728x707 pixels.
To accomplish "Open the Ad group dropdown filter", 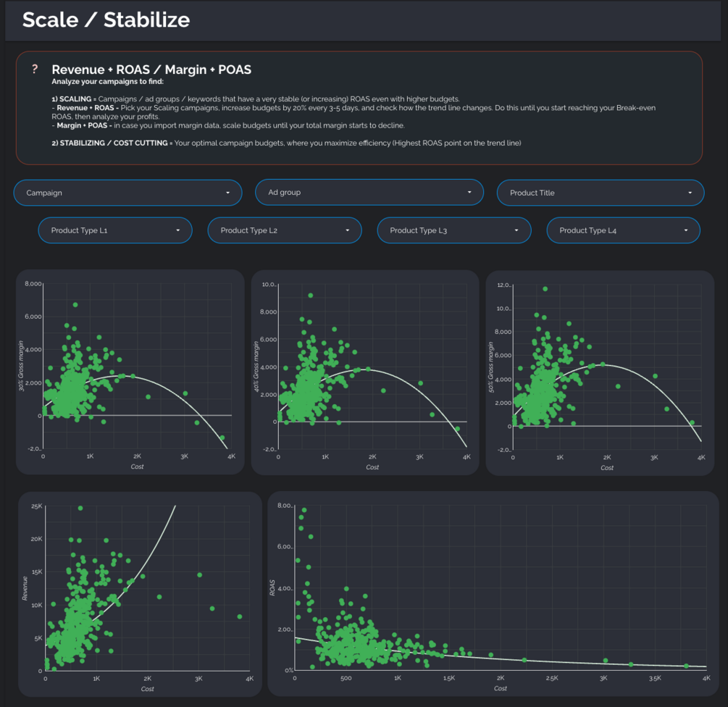I will click(x=369, y=192).
